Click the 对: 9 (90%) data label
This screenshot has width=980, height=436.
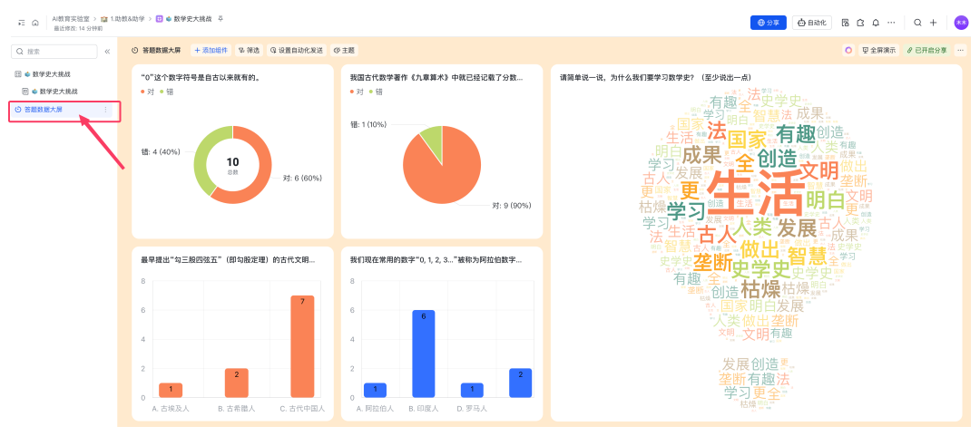click(x=512, y=204)
